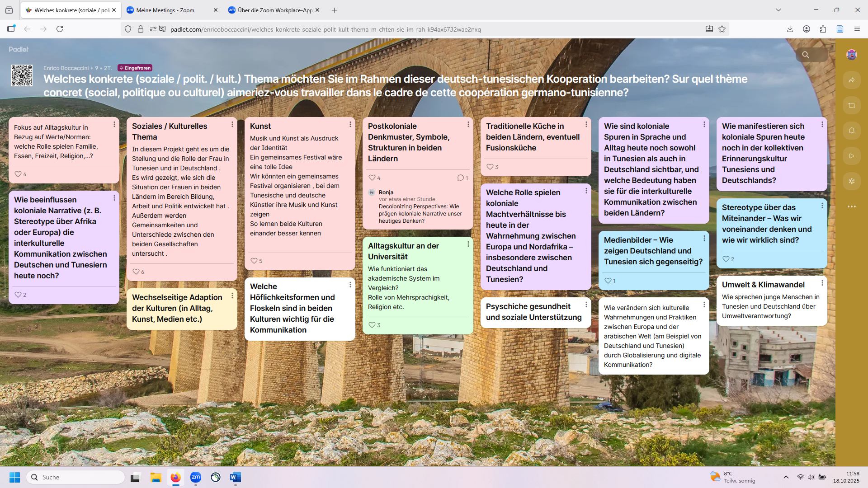Open Padlet settings gear in right sidebar
This screenshot has height=488, width=868.
click(x=851, y=181)
